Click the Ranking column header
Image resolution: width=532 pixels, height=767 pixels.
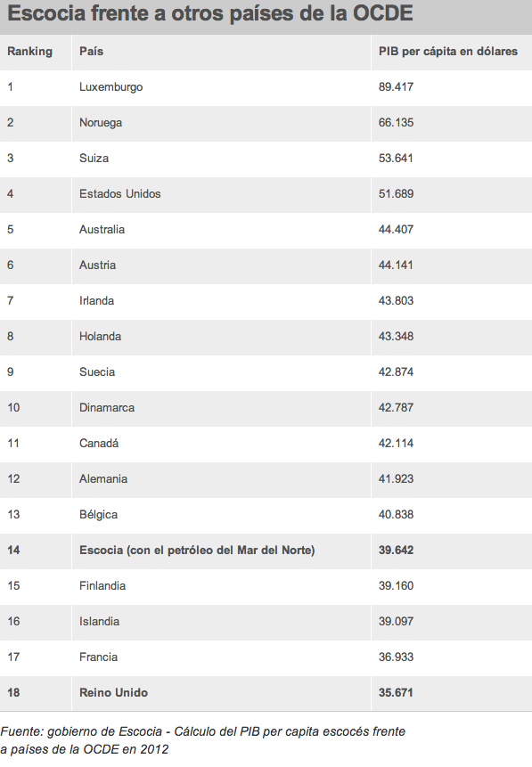click(30, 52)
